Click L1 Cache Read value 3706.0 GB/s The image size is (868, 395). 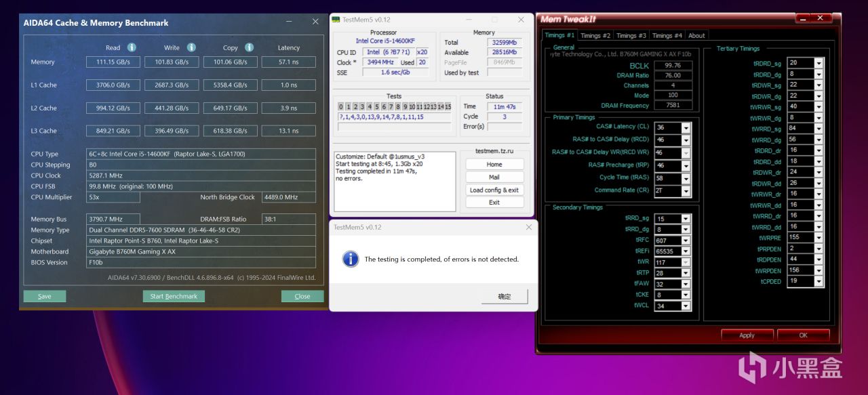113,85
